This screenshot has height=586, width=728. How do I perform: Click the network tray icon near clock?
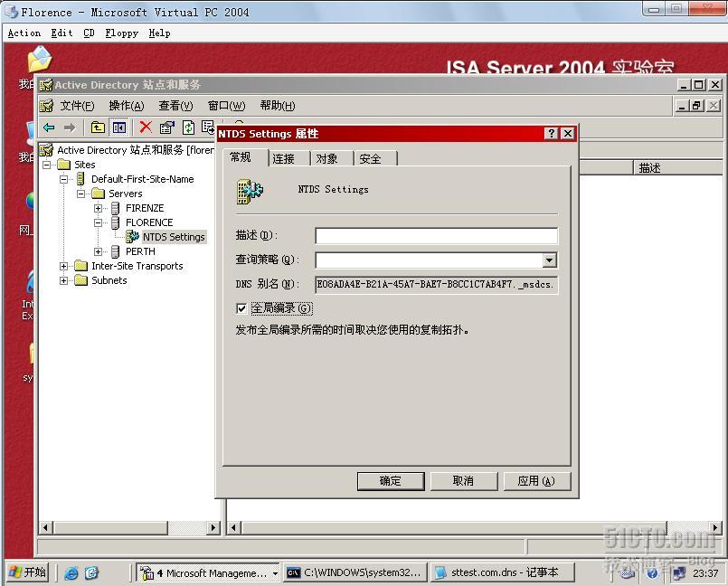pos(679,573)
